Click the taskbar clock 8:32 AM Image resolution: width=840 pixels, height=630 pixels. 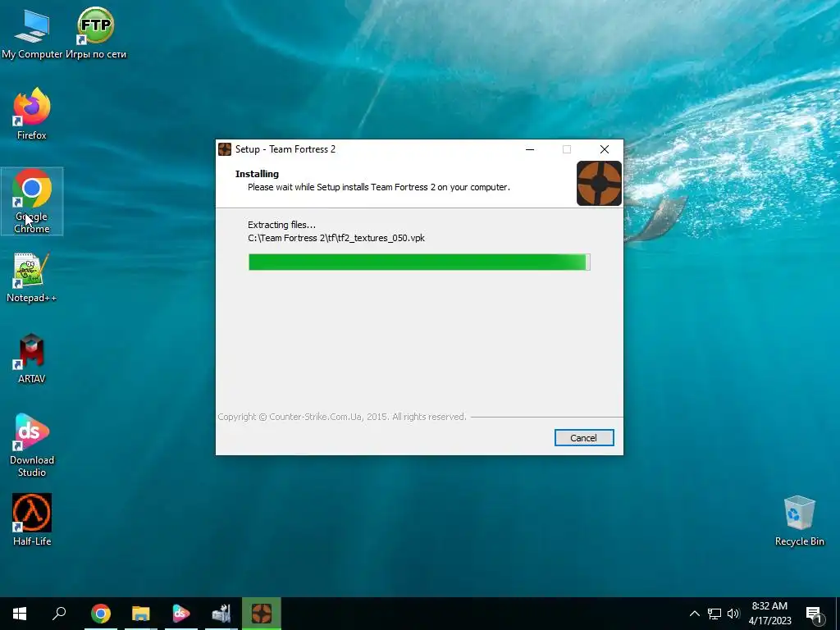point(769,614)
